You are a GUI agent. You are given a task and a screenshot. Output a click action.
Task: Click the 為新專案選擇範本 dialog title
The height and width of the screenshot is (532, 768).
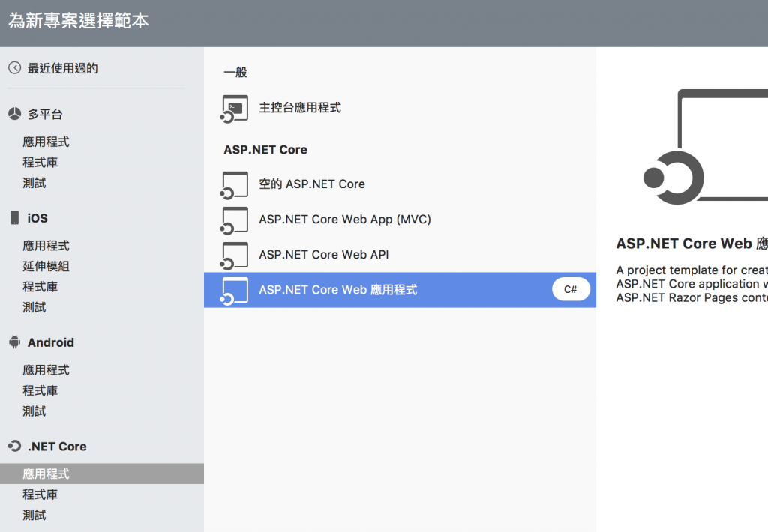pos(79,20)
